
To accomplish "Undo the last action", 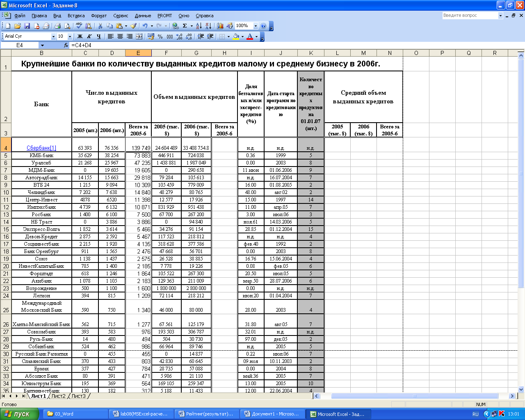I will [145, 26].
